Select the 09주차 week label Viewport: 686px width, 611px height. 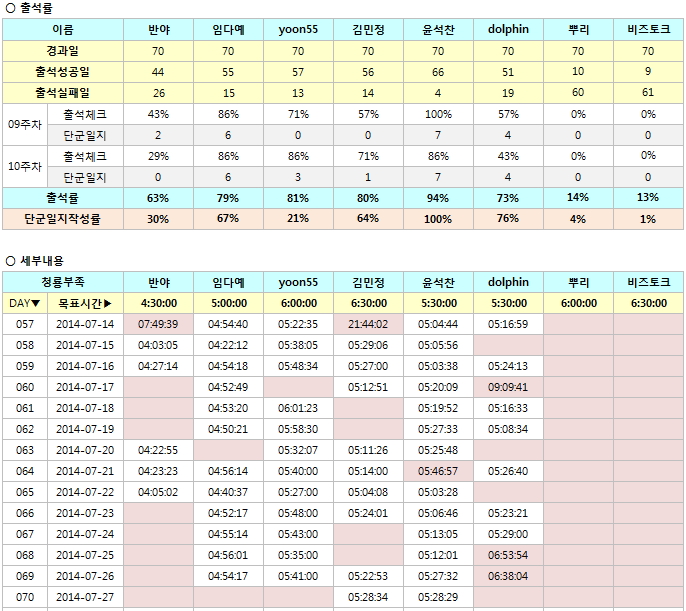point(25,125)
